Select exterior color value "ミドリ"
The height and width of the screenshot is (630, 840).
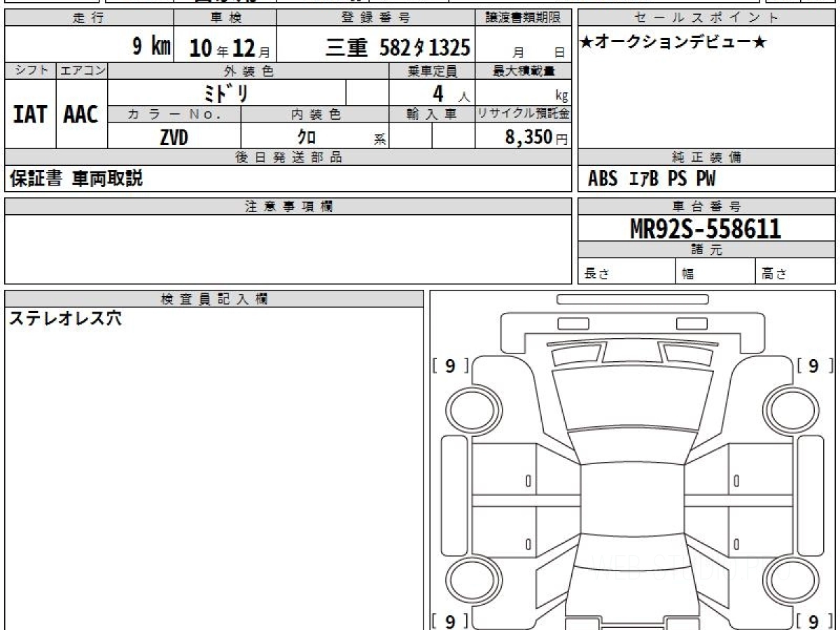pos(227,93)
